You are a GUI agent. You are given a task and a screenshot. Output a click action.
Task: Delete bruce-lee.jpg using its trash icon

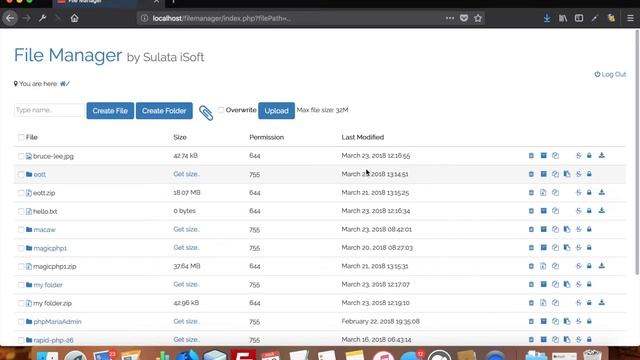click(x=531, y=156)
